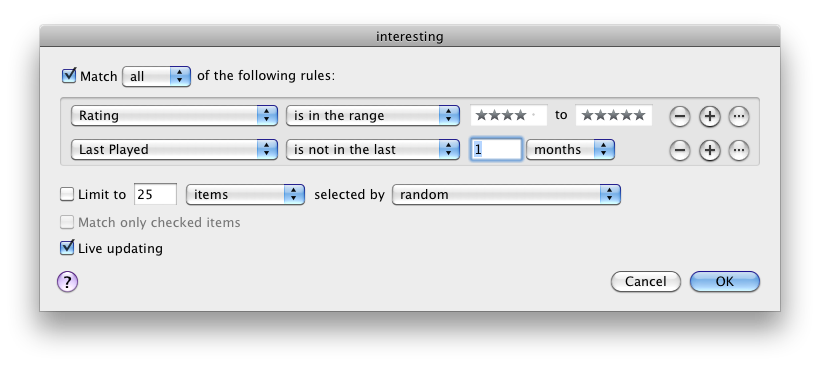Open nested options ellipsis on Rating row

pos(738,116)
